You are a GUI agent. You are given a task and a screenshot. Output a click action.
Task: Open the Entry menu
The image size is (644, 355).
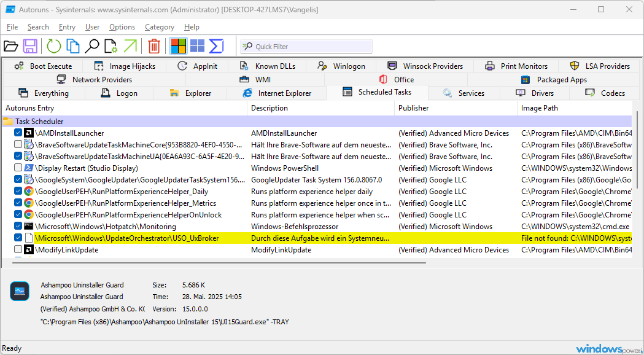click(67, 26)
